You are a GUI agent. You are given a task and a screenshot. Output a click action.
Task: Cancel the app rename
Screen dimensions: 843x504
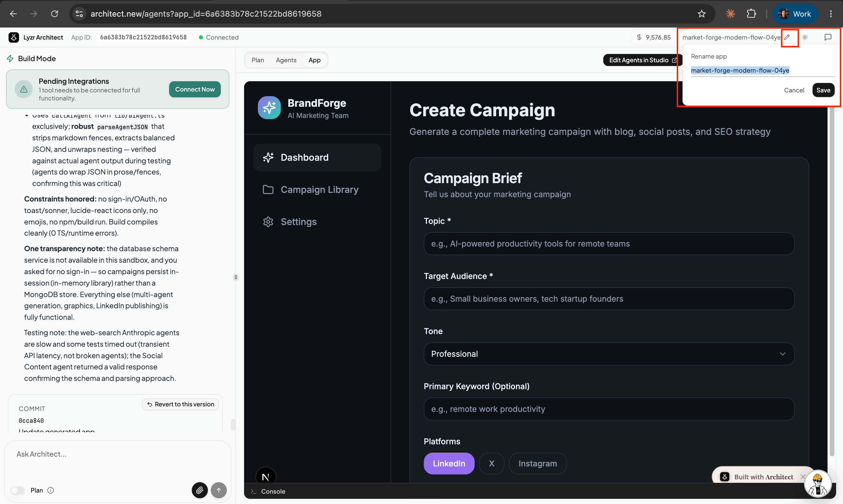pyautogui.click(x=794, y=90)
